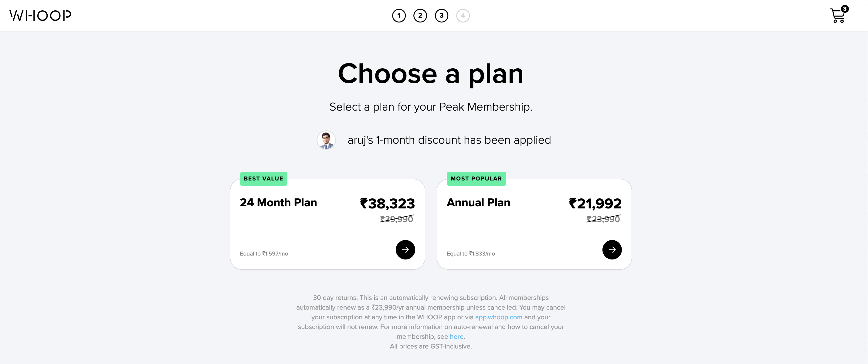Select step 3 indicator
868x364 pixels.
pos(441,15)
